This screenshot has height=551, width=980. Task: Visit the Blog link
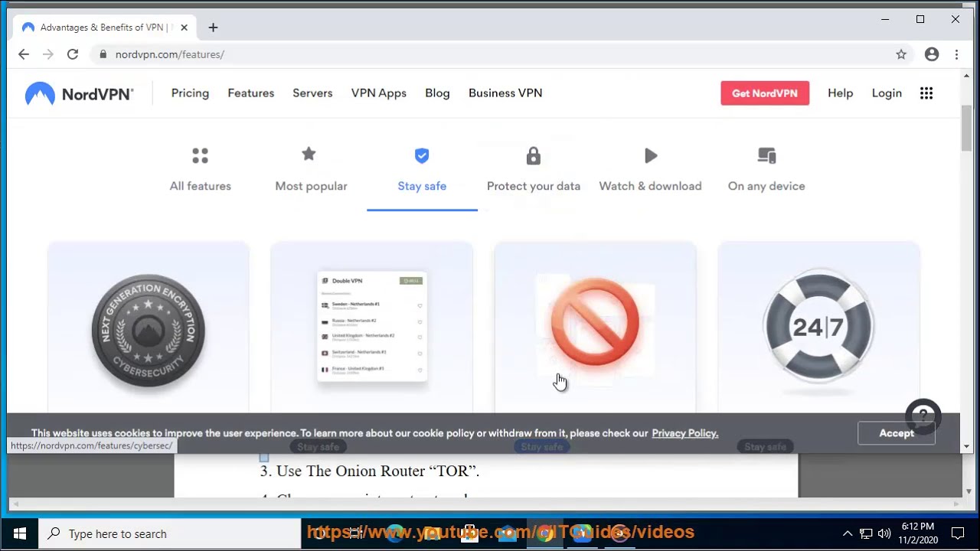point(437,93)
